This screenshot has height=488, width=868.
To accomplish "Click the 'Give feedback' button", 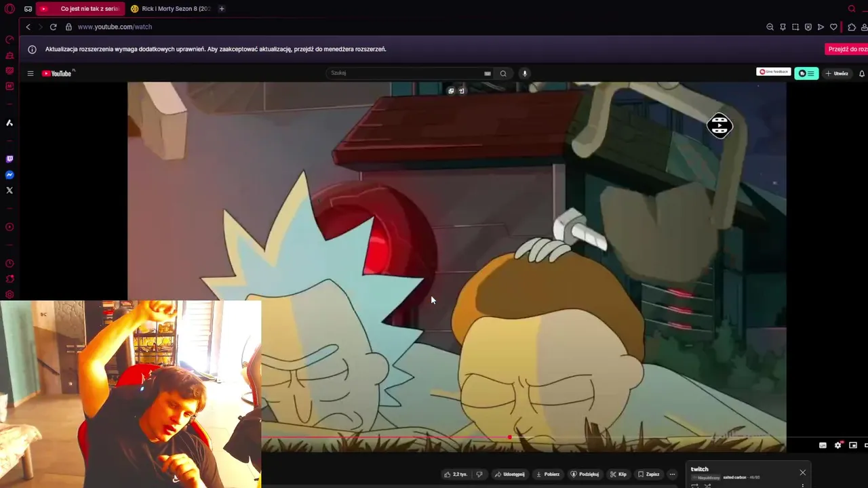I will pos(774,72).
